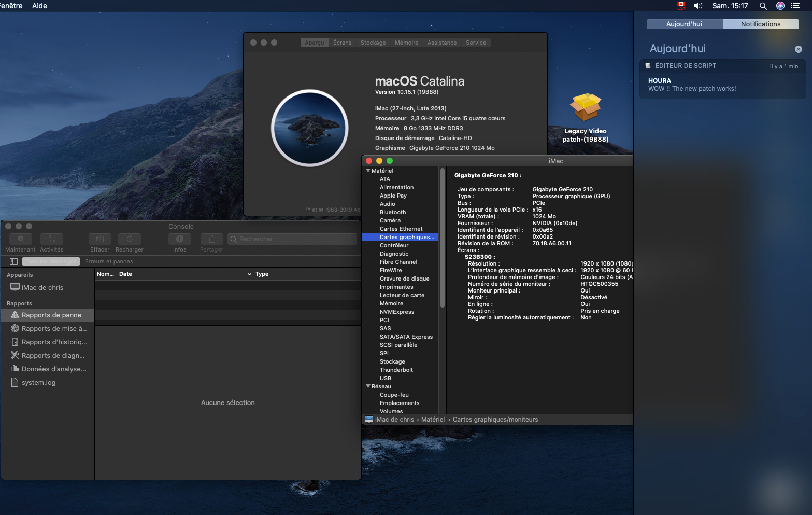Open the Assistance tab in About This Mac

(x=442, y=43)
